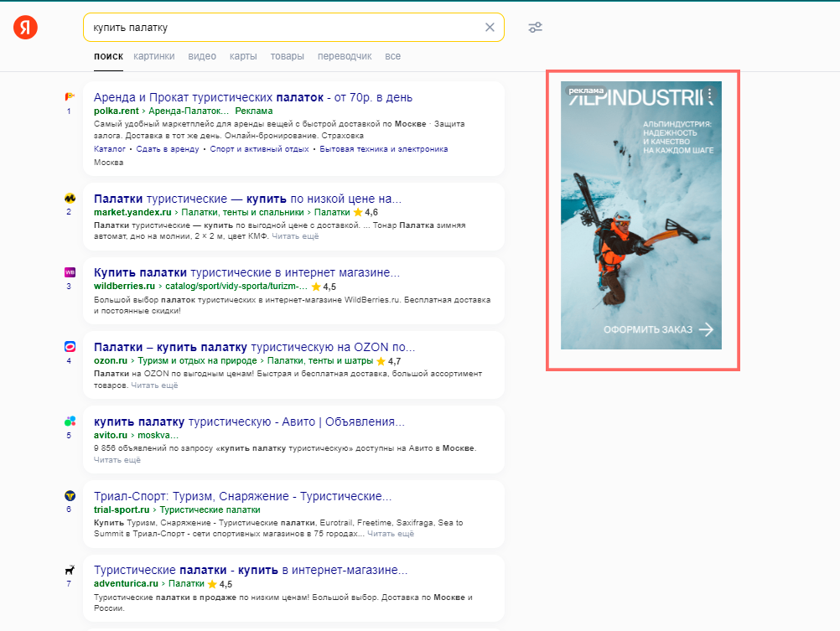The height and width of the screenshot is (631, 840).
Task: Open 'Купить палатки туристические в интернет магазине' result
Action: point(246,272)
